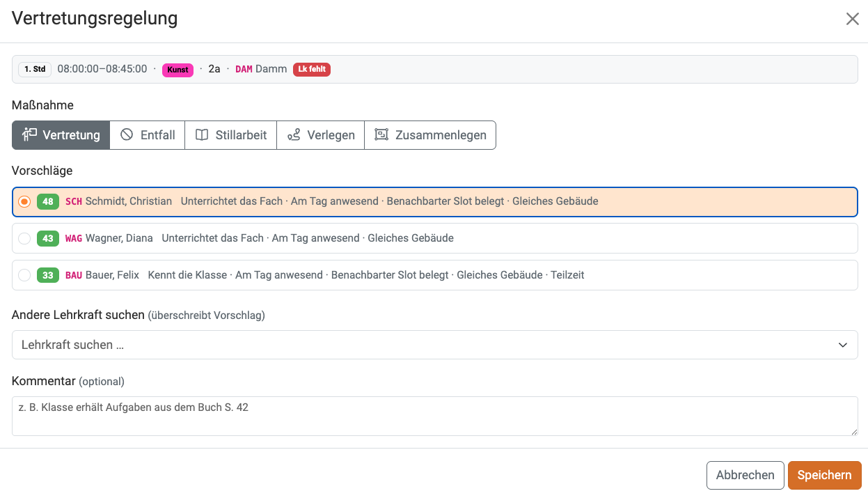This screenshot has height=498, width=868.
Task: Focus the Kommentar text area
Action: click(435, 417)
